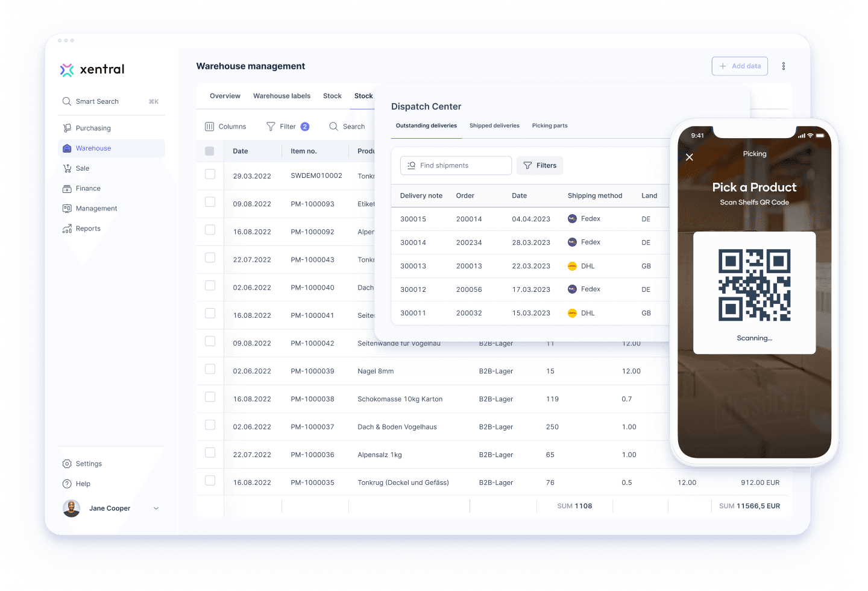Click the Filters button in Dispatch Center
Viewport: 868px width, 591px height.
tap(539, 165)
